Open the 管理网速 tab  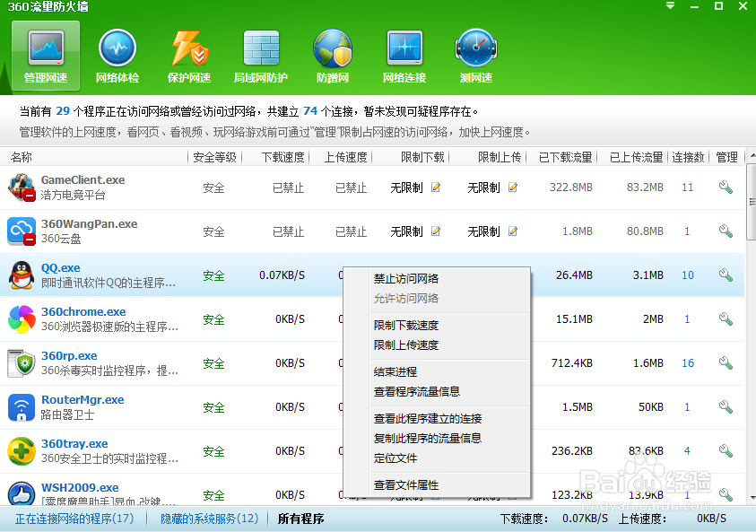pos(46,56)
